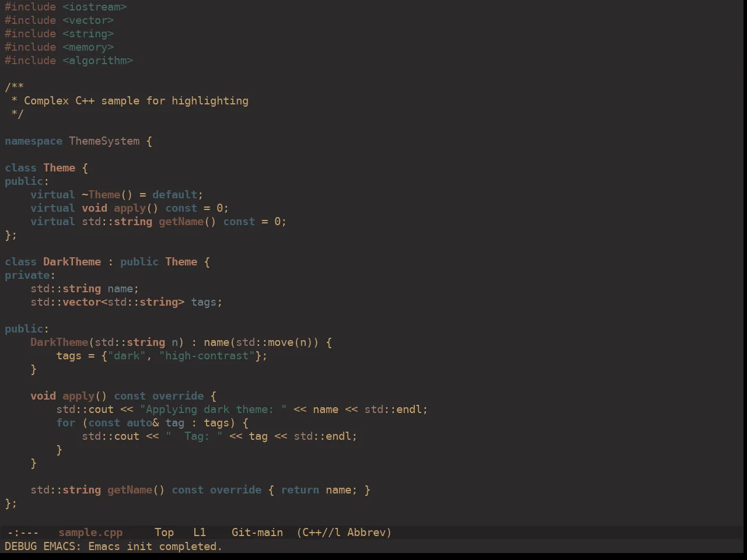Click 'std::endl' on the Tag output line
The width and height of the screenshot is (747, 560).
[x=322, y=436]
